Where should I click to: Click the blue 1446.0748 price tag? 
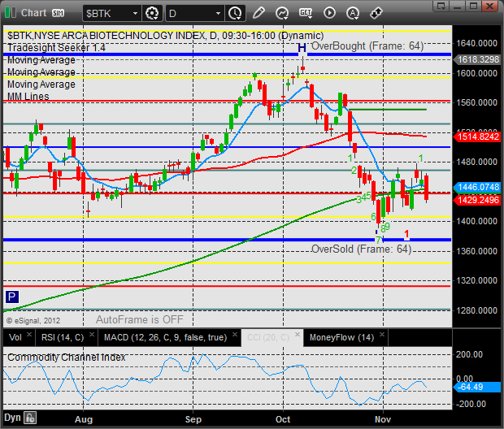[476, 187]
